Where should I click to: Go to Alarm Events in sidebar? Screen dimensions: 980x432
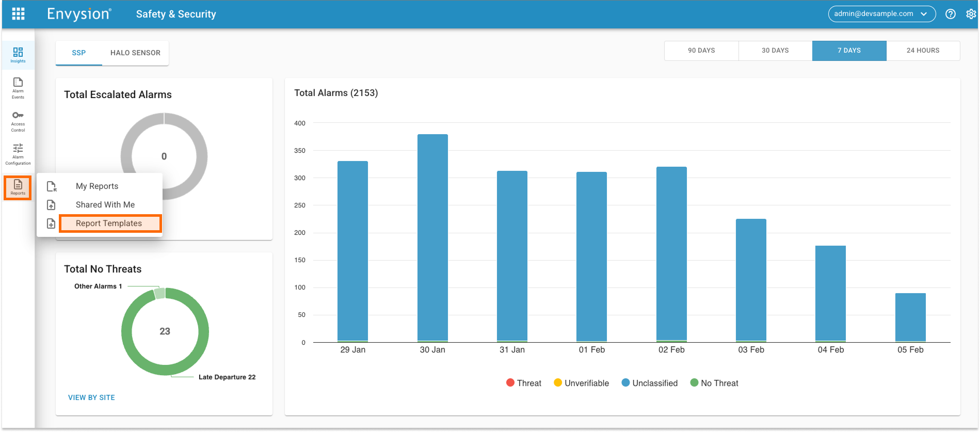[18, 88]
